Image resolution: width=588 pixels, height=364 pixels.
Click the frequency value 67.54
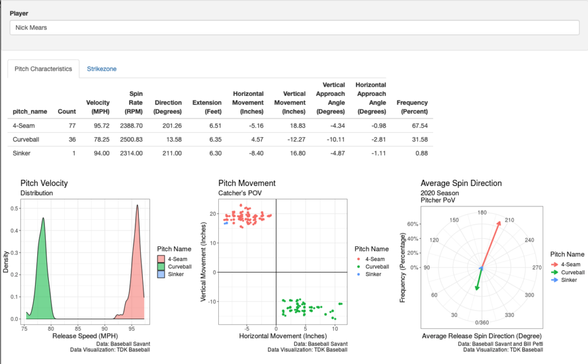tap(420, 126)
